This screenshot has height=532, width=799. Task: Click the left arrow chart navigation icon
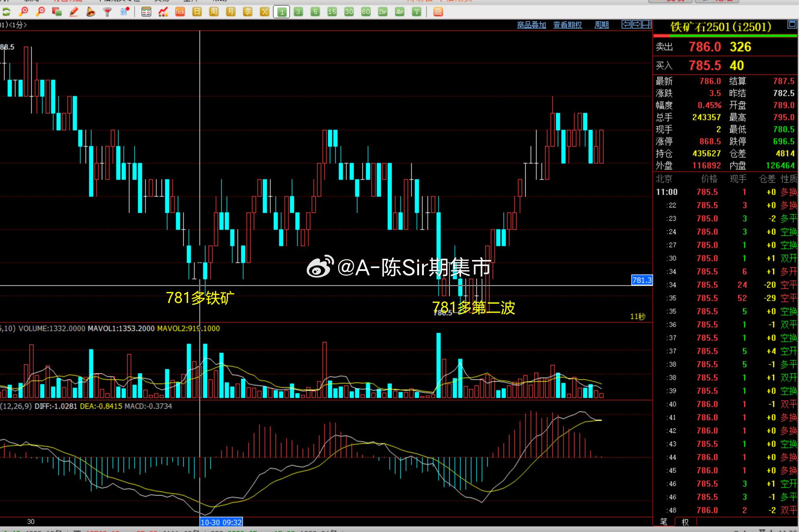click(626, 25)
